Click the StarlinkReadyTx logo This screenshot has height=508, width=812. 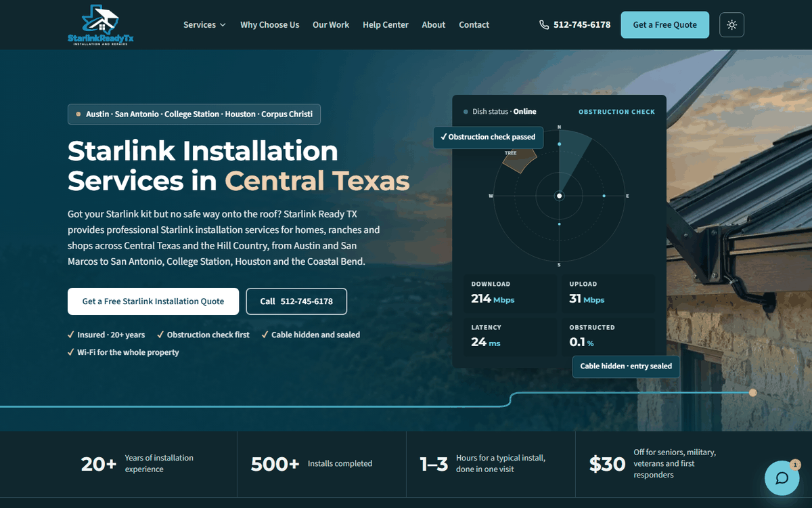point(101,24)
